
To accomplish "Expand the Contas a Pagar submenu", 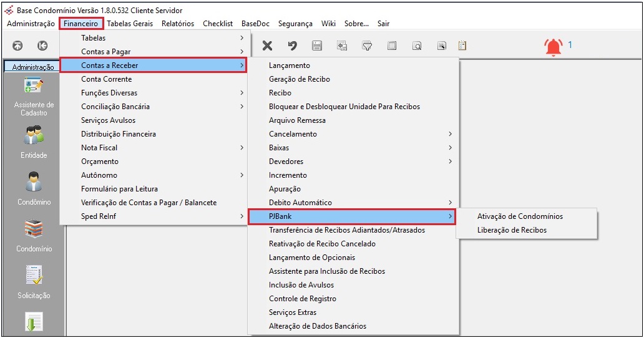I will point(153,52).
